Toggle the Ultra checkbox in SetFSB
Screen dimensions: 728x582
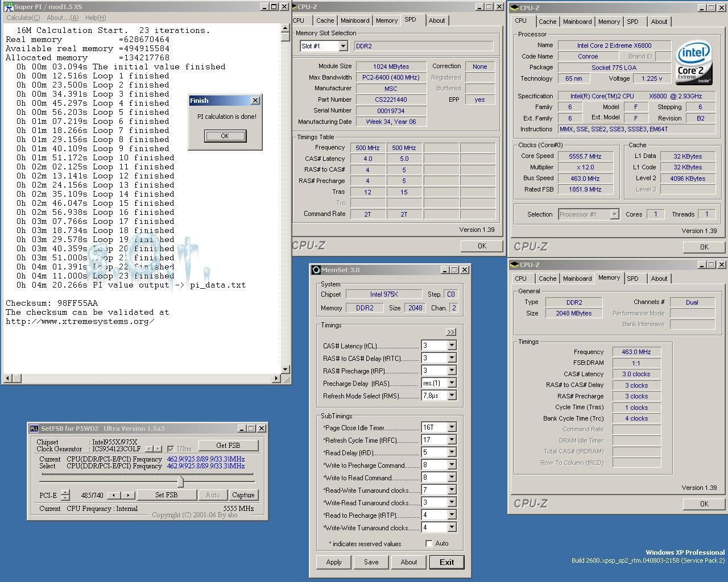(171, 449)
